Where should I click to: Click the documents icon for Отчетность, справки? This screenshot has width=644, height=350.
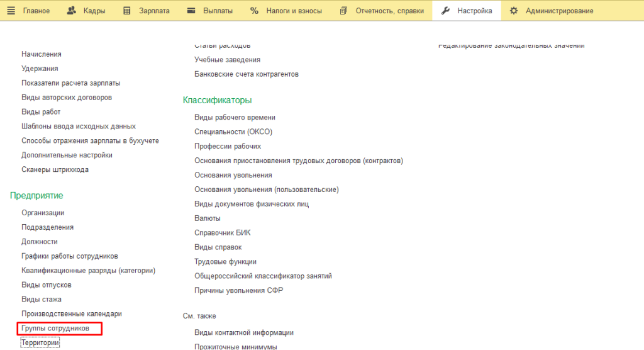click(x=343, y=11)
